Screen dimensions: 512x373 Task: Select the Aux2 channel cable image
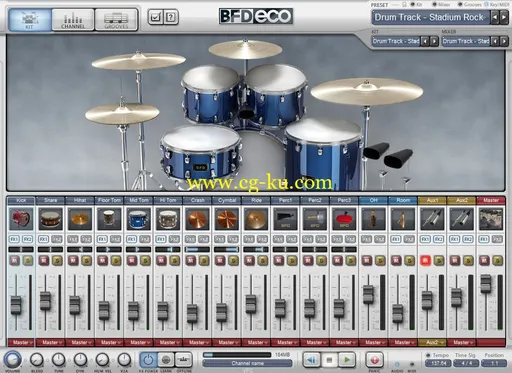(x=461, y=219)
